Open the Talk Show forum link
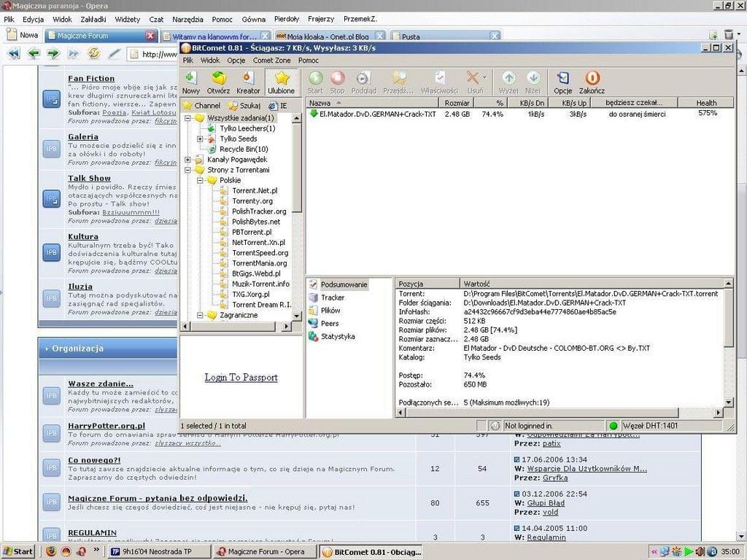This screenshot has width=747, height=560. pos(90,179)
